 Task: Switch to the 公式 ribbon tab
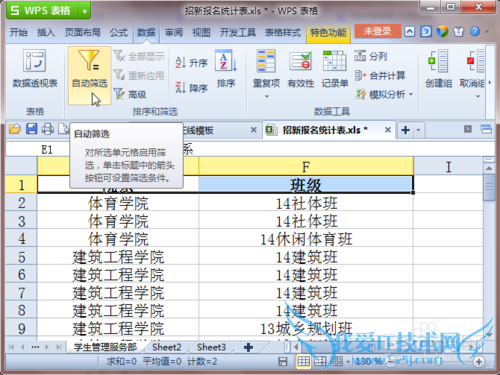pos(119,32)
